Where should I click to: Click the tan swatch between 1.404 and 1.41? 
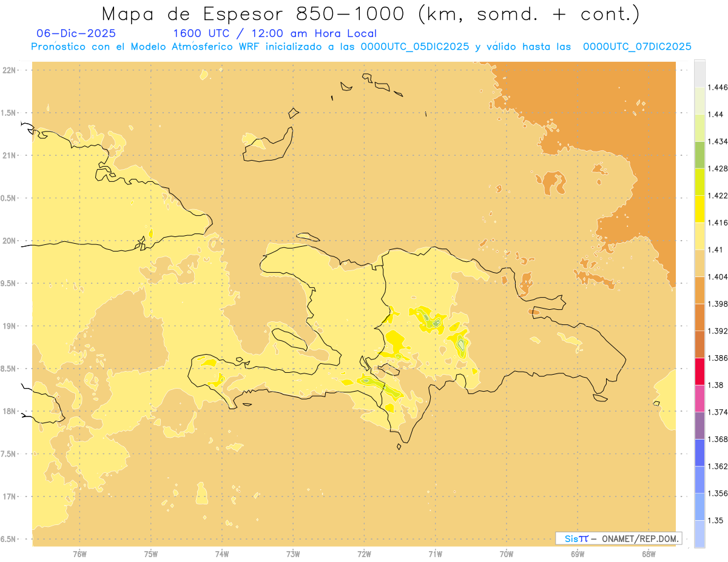[x=699, y=263]
